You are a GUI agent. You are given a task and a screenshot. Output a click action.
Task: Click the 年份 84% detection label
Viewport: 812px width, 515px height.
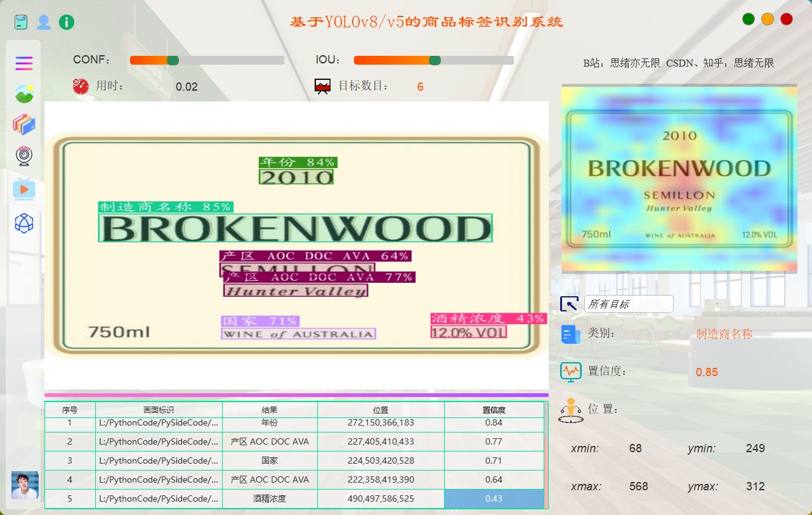[298, 162]
